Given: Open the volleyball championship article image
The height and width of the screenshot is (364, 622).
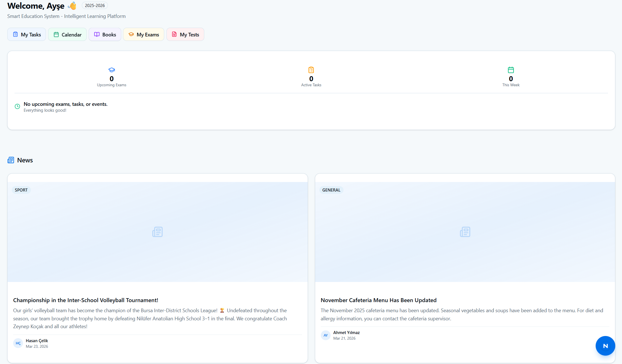Looking at the screenshot, I should (157, 232).
